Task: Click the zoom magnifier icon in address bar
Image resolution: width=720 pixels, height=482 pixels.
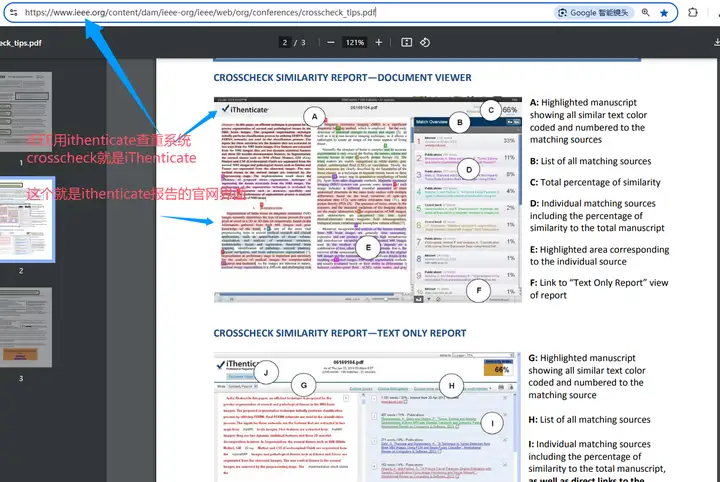Action: click(x=646, y=13)
